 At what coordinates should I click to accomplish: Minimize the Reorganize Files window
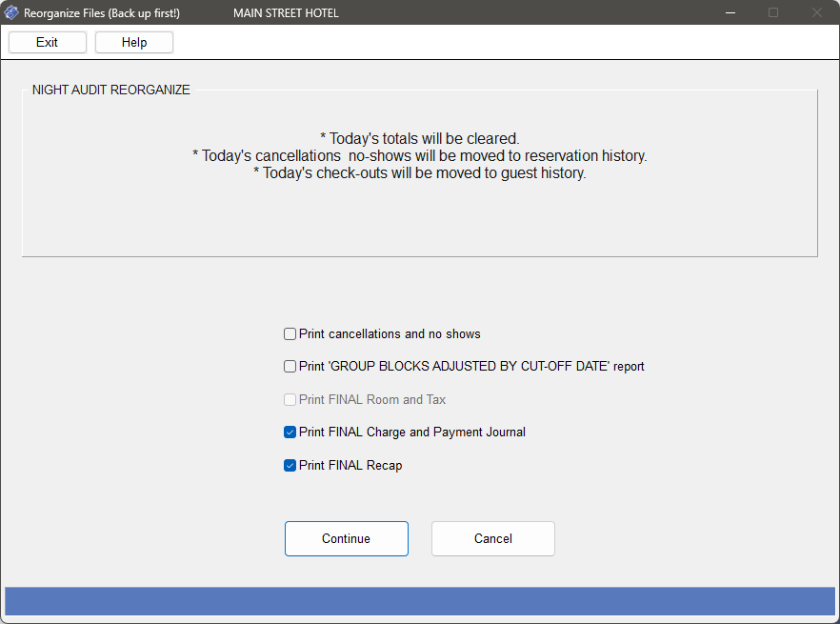(730, 12)
